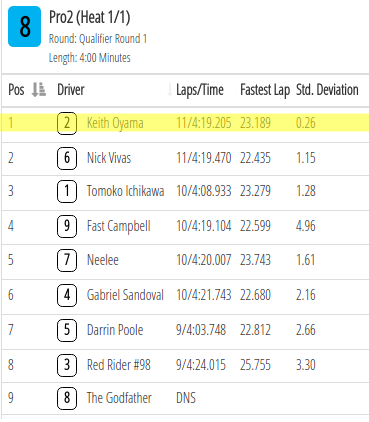Open driver Keith Oyama's results

tap(115, 123)
